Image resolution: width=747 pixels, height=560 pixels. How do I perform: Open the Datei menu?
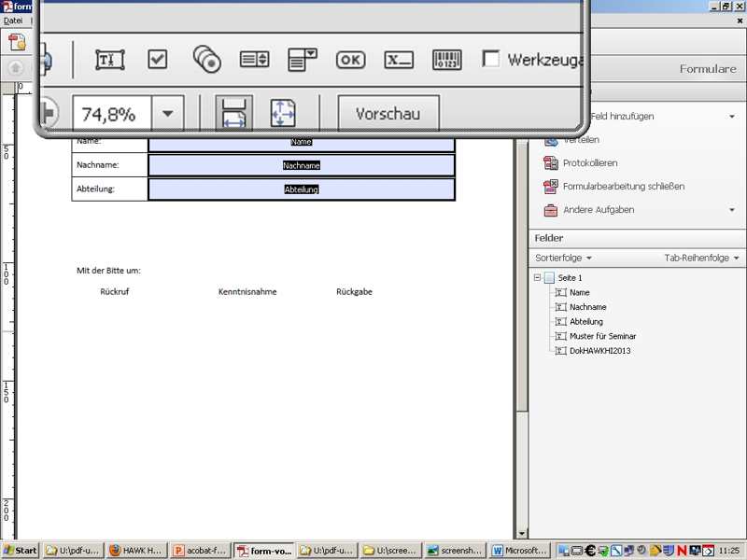13,20
